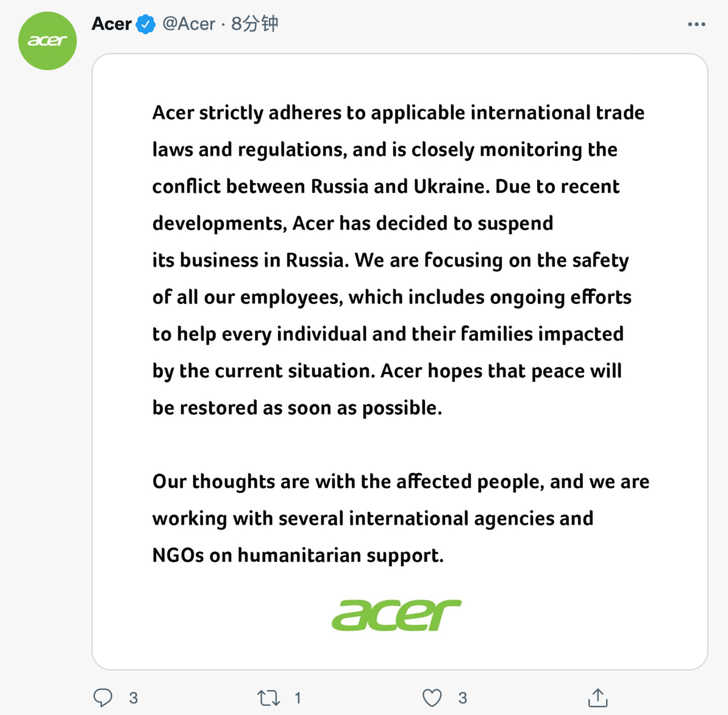The width and height of the screenshot is (728, 715).
Task: Retweet using the retweet arrows icon
Action: tap(268, 697)
